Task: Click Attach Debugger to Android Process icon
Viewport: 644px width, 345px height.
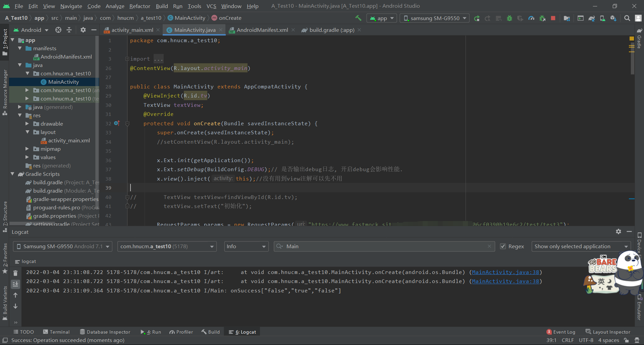Action: (x=542, y=18)
